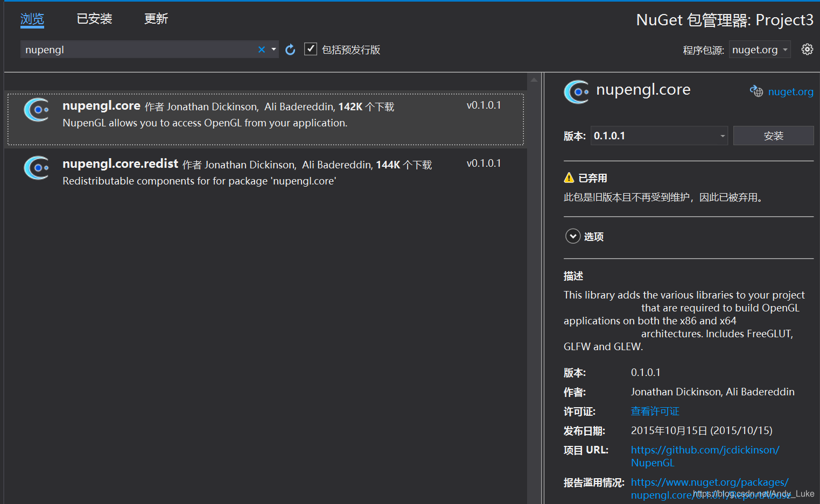Click the release date 2015/10/15 text

(702, 430)
